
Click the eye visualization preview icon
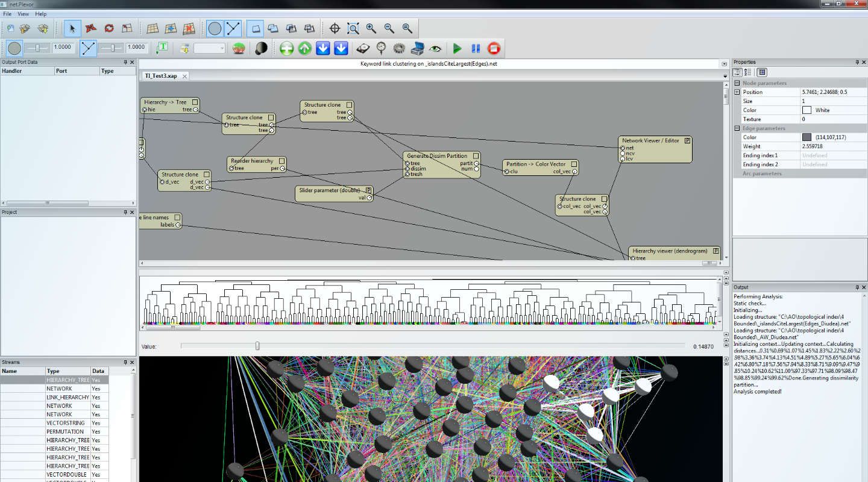point(437,48)
